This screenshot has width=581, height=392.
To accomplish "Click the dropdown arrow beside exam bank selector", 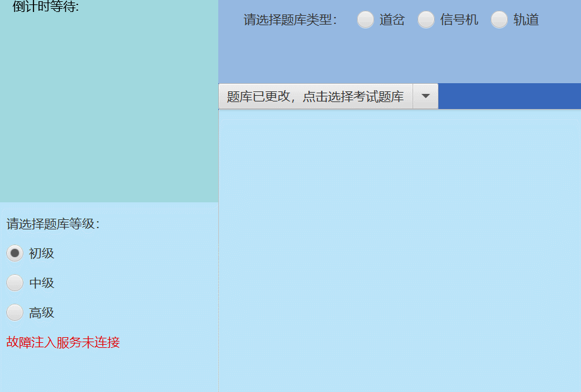I will [426, 96].
